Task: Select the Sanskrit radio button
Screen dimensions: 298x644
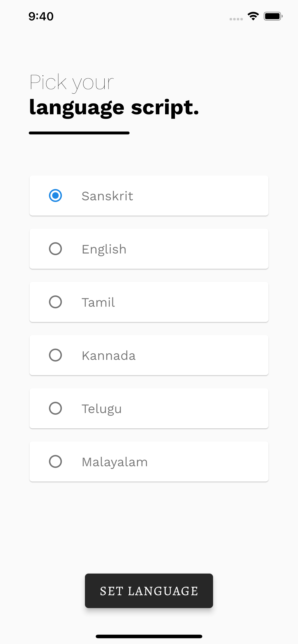Action: (x=55, y=195)
